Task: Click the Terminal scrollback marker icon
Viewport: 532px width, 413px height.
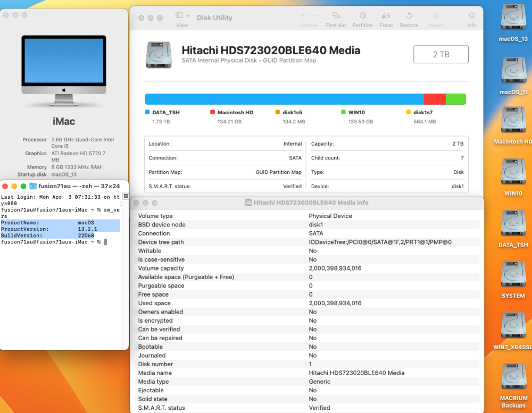Action: (x=126, y=196)
